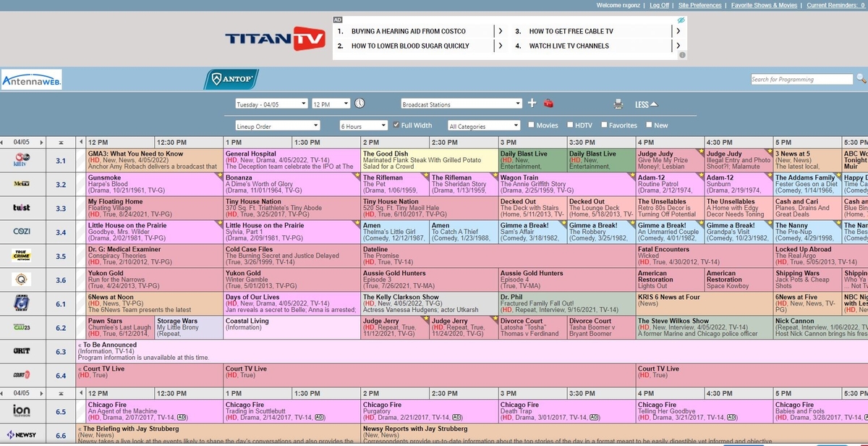Toggle the Full Width checkbox
Viewport: 868px width, 446px height.
(x=396, y=125)
